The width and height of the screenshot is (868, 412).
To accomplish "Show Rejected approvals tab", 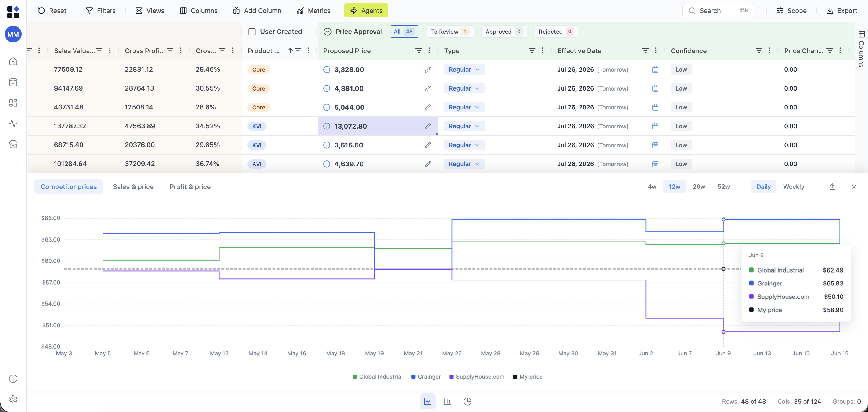I will (556, 32).
